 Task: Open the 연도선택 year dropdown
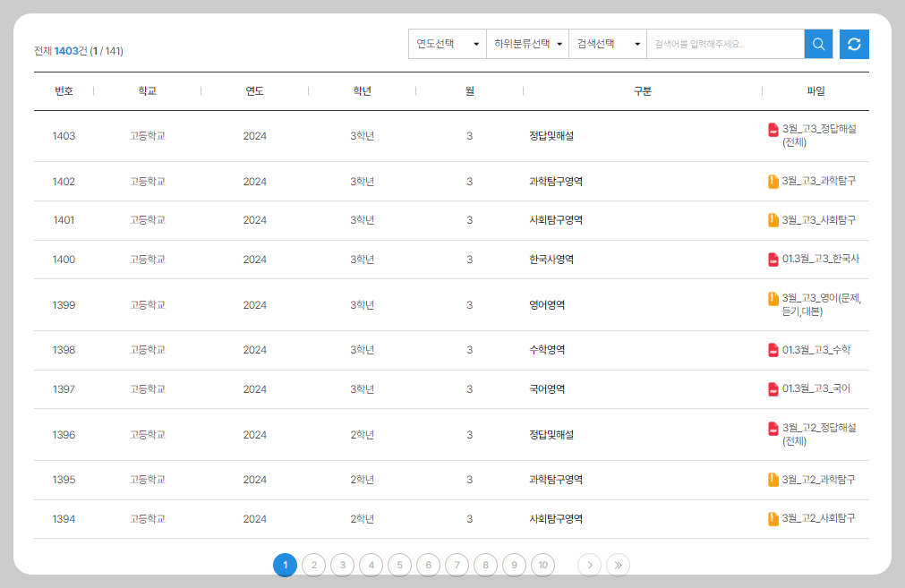448,44
